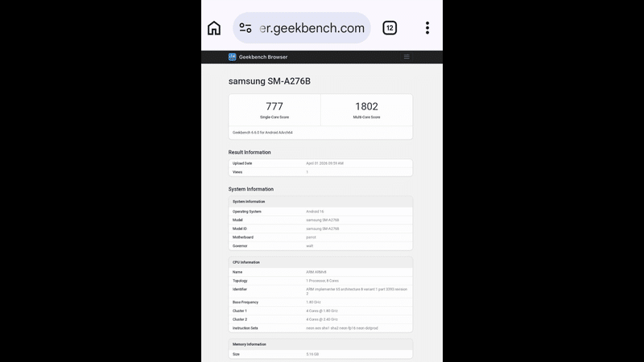Click the governor value 'walt'
The image size is (644, 362).
(309, 246)
